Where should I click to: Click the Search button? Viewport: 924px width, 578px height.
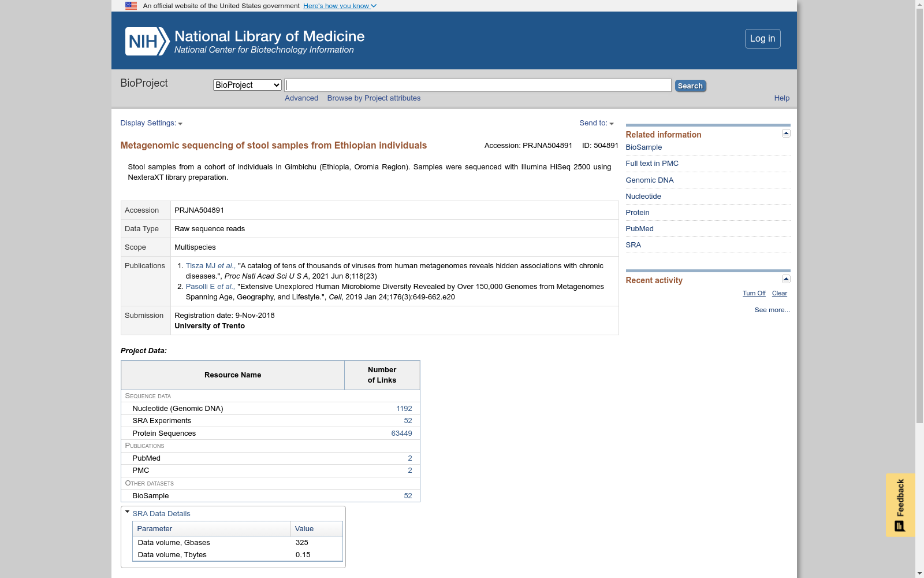coord(690,86)
